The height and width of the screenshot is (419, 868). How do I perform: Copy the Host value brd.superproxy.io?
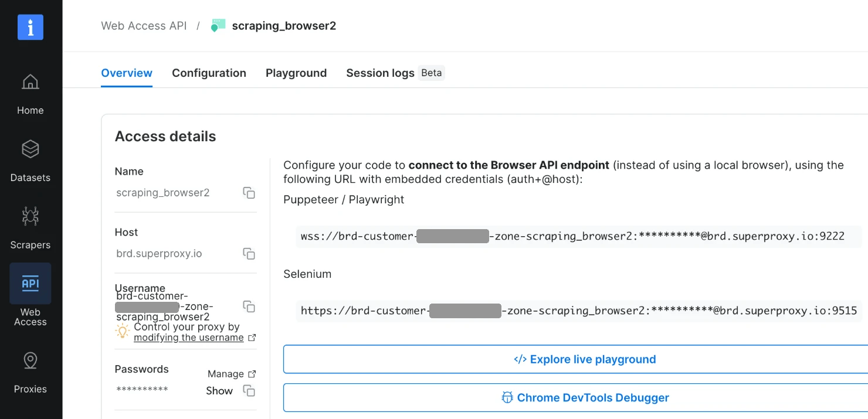[249, 254]
